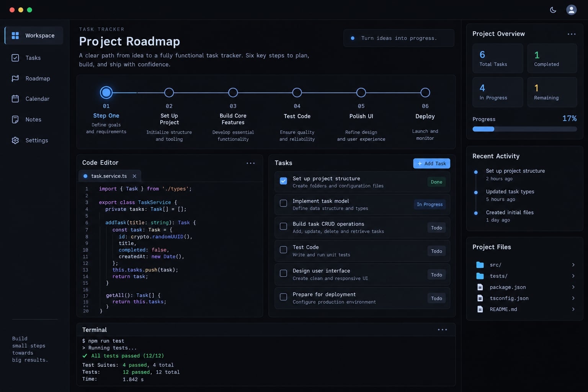This screenshot has height=392, width=588.
Task: Select Step One roadmap marker
Action: click(x=106, y=92)
